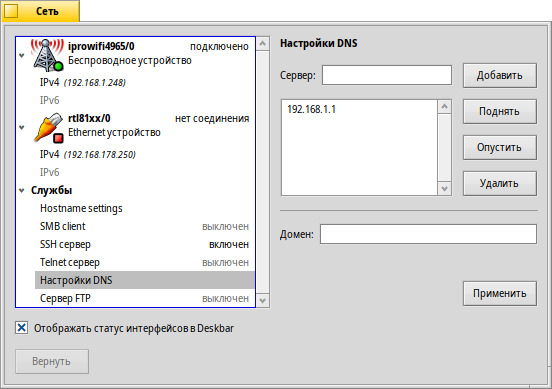
Task: Select the Настройки DNS item
Action: 144,280
